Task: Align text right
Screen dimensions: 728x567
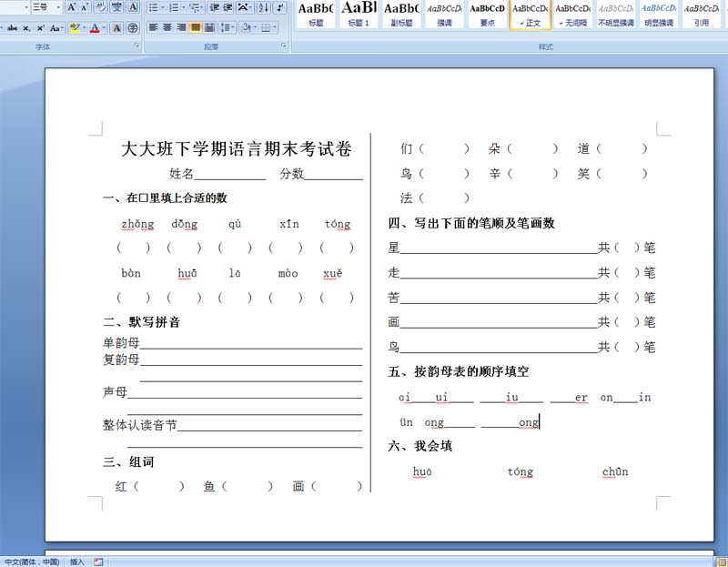Action: (x=181, y=28)
